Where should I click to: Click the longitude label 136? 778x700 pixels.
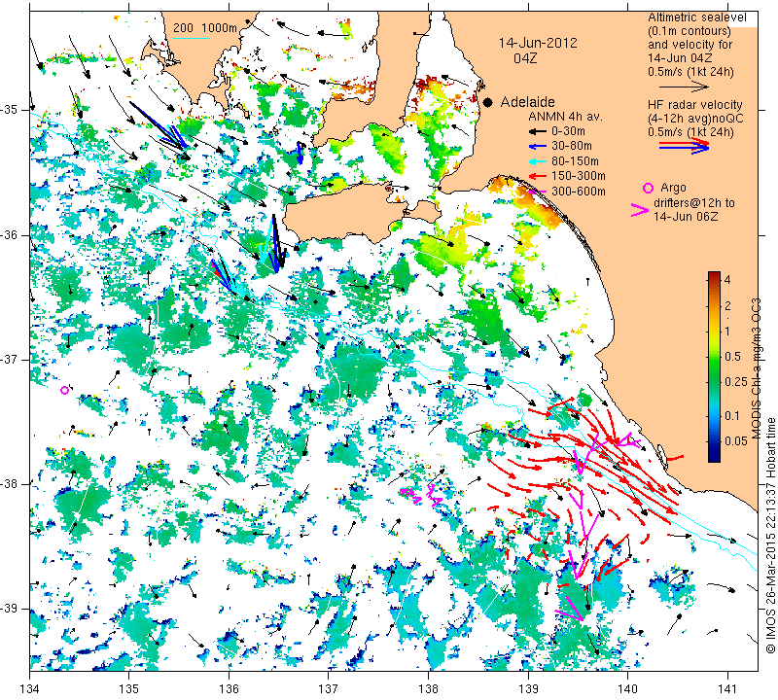230,689
